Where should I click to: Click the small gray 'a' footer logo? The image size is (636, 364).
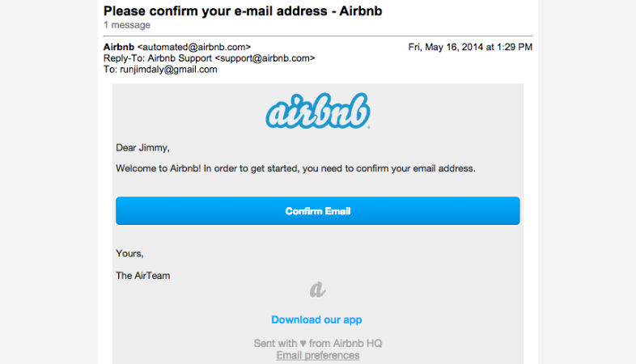(317, 290)
